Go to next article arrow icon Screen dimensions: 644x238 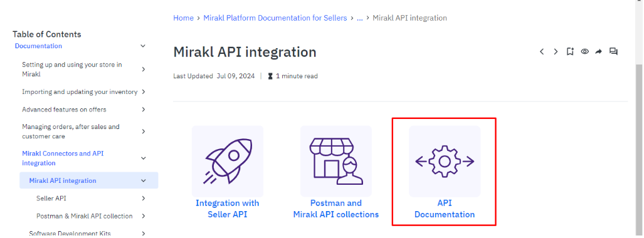(556, 52)
